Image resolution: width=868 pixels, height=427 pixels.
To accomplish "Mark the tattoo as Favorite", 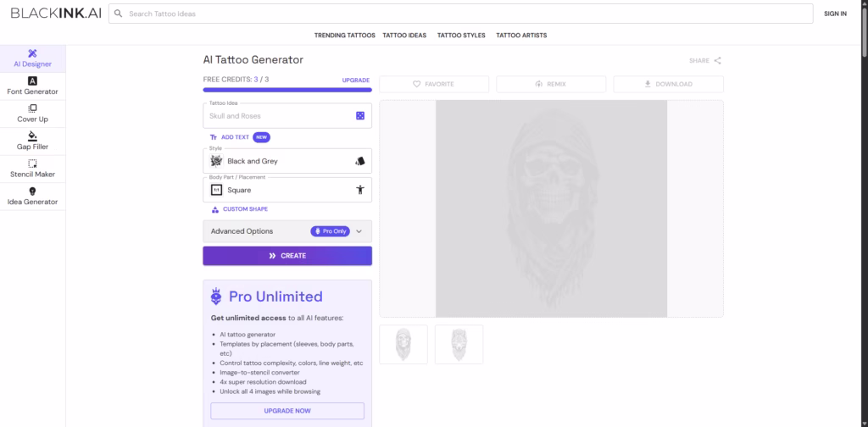I will pyautogui.click(x=434, y=84).
